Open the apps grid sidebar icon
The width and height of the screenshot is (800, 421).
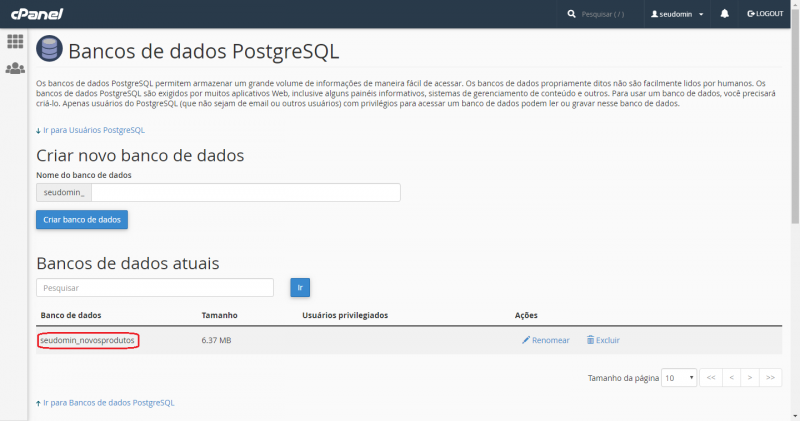[15, 41]
